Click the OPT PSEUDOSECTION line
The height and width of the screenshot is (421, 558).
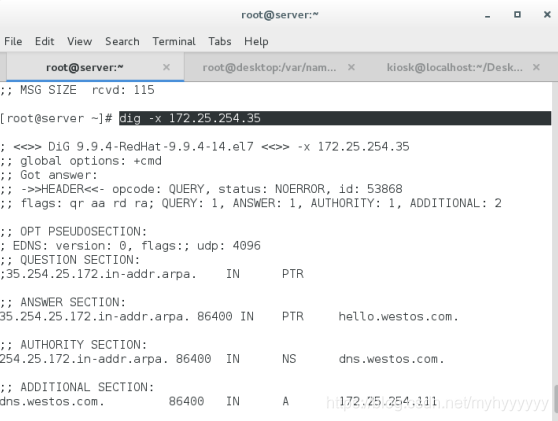pos(74,232)
